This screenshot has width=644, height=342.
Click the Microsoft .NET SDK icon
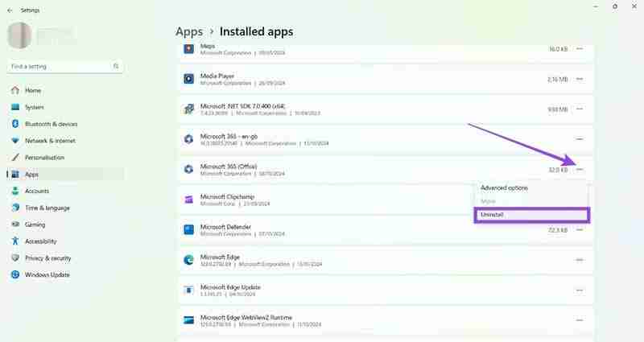[188, 109]
